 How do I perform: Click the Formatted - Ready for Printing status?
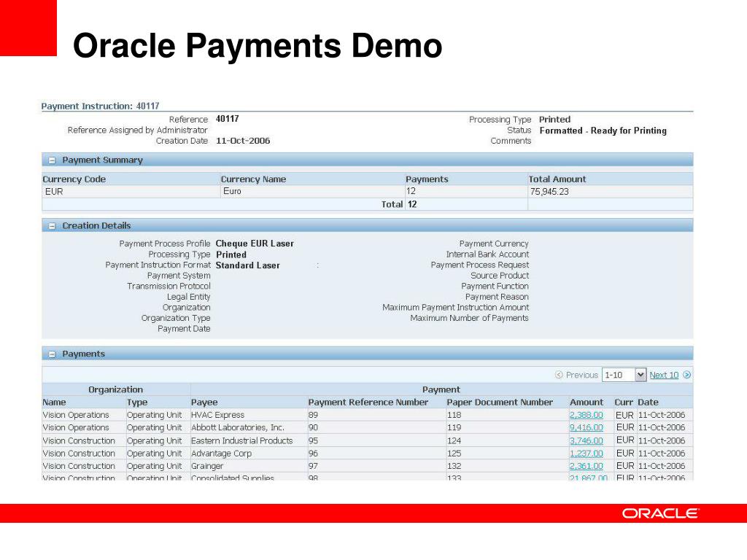pos(603,131)
